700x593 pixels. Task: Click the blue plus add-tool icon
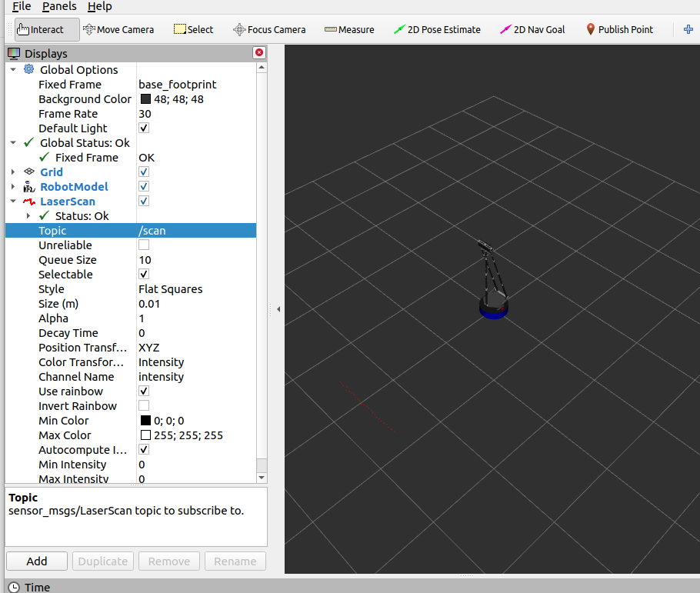[x=688, y=29]
